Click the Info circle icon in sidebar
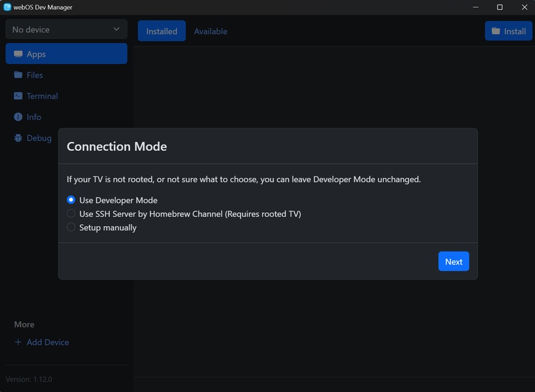 18,117
